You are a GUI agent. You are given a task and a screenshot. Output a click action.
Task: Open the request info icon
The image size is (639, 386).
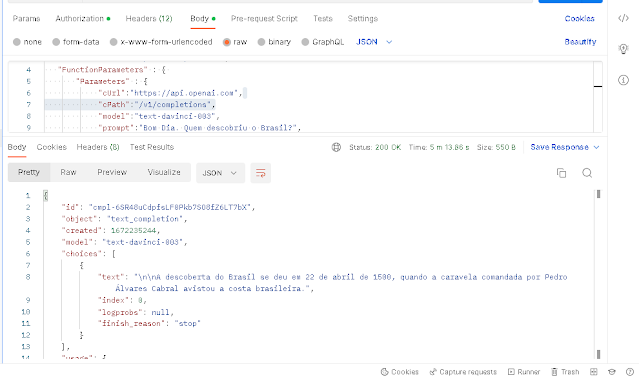click(x=623, y=80)
